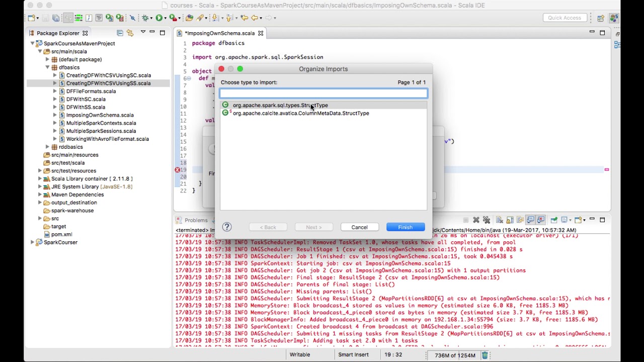Select DFWithSS.scala file
This screenshot has width=644, height=362.
[x=86, y=107]
